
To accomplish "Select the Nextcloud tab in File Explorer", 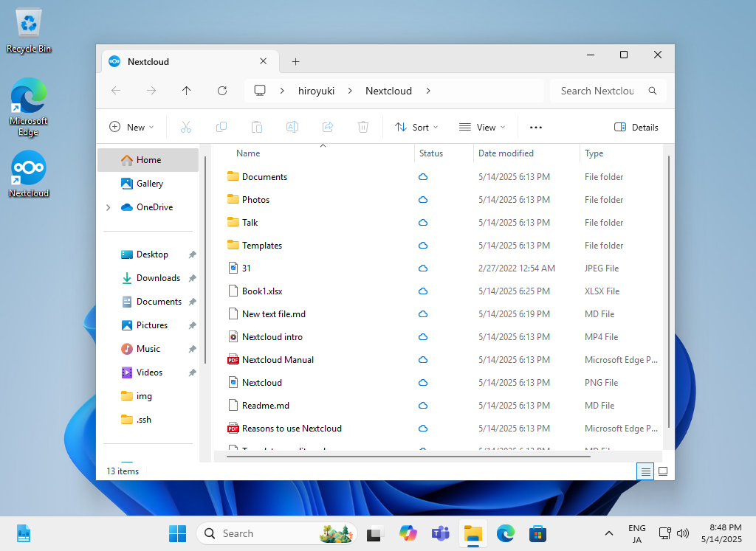I will click(x=148, y=61).
